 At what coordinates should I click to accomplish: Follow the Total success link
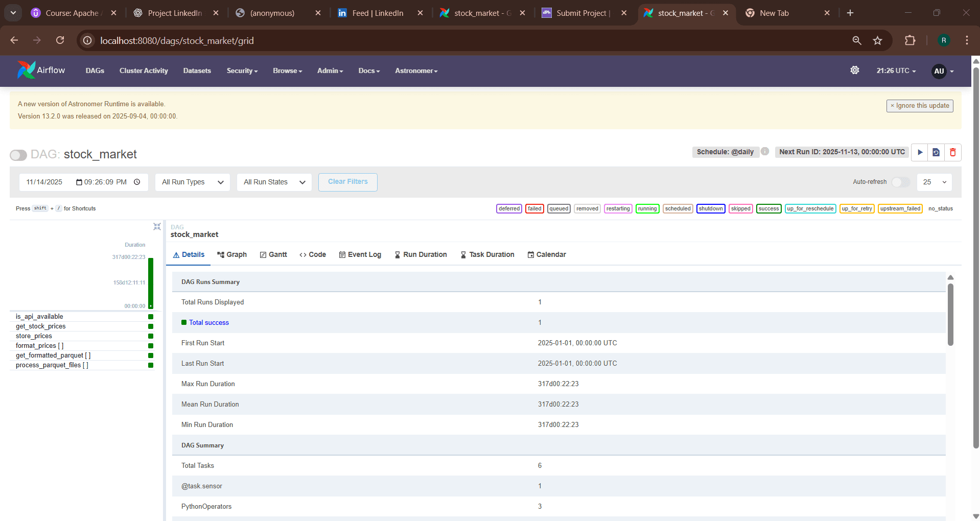208,322
